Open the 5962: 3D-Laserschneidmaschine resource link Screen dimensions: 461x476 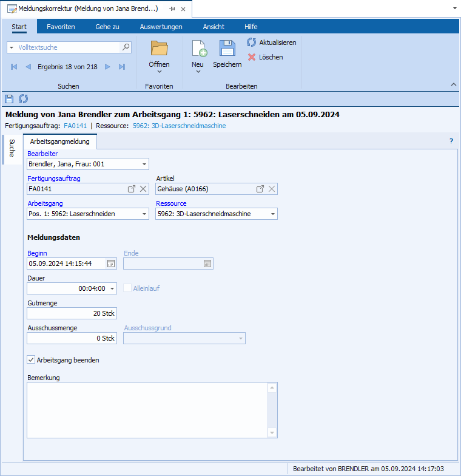pyautogui.click(x=179, y=126)
